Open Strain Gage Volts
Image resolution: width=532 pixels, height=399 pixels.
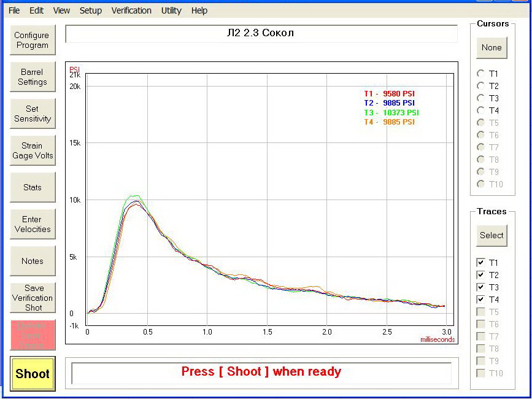(32, 151)
